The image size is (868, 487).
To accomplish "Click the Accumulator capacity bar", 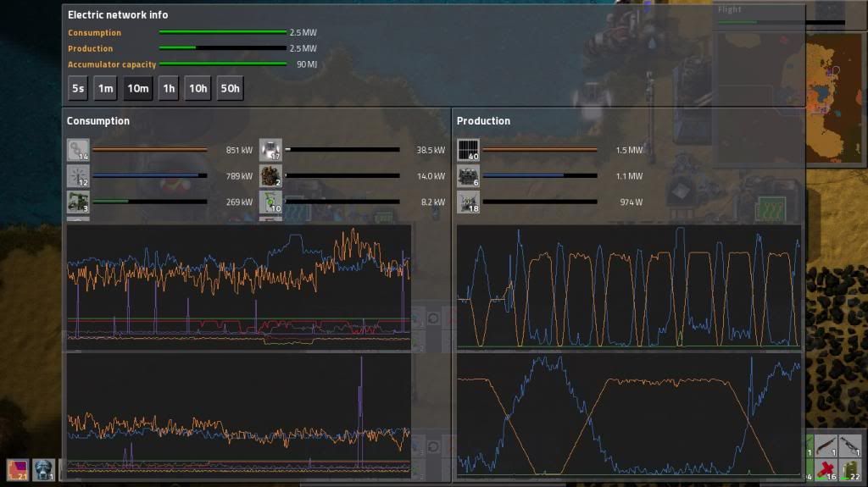I will tap(223, 64).
